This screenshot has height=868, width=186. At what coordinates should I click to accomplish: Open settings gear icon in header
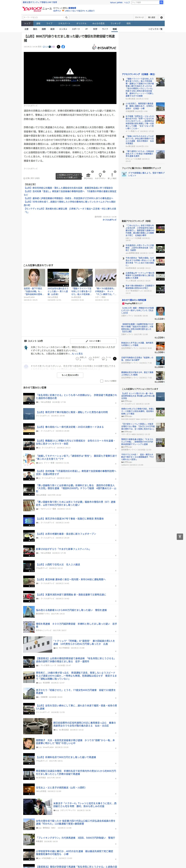click(x=161, y=18)
